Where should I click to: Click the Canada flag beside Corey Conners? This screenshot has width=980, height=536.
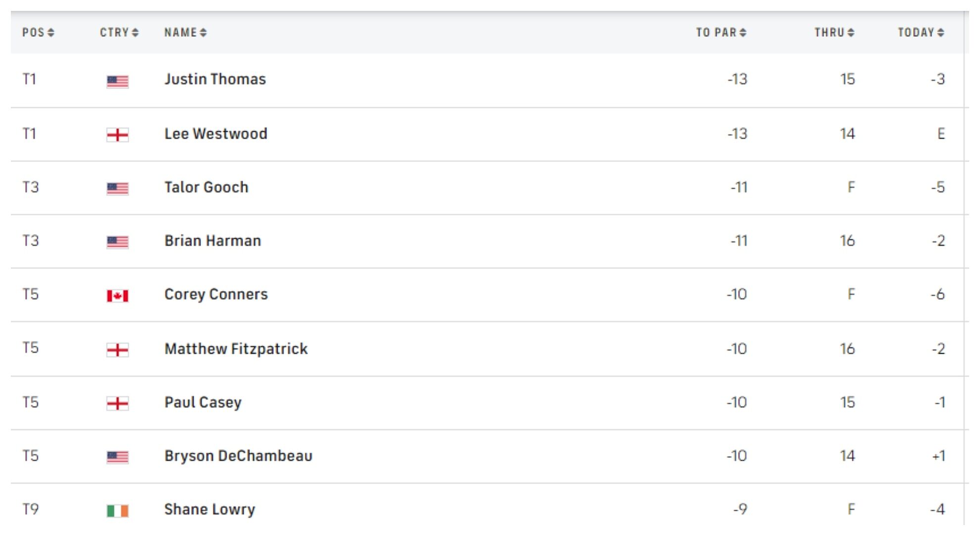point(117,296)
